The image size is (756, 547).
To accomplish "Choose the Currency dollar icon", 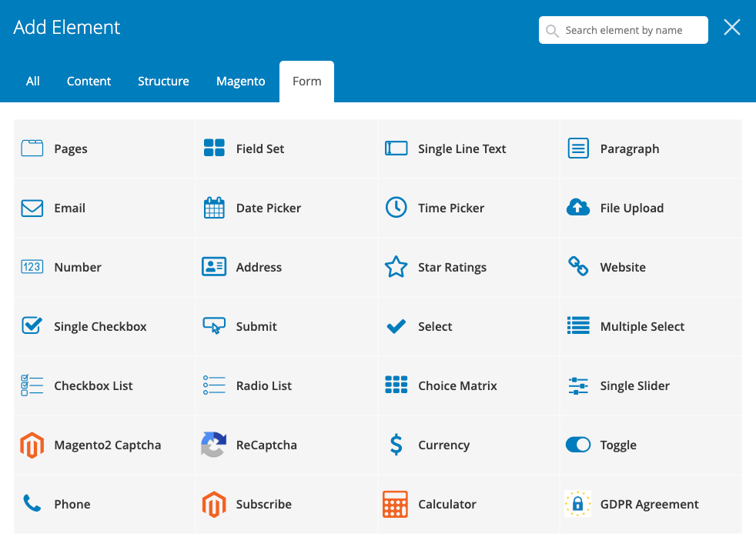I will (396, 445).
